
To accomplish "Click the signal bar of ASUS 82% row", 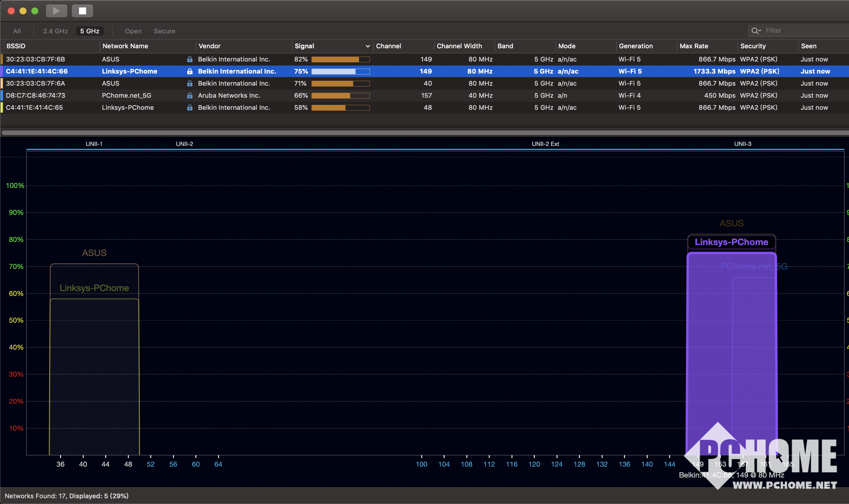I will click(340, 59).
